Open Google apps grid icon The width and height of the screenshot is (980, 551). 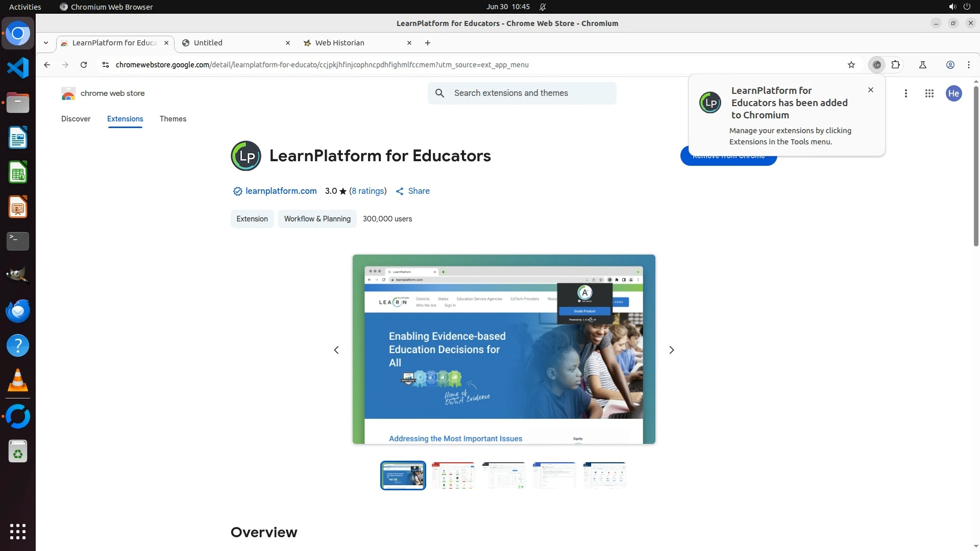pos(929,93)
